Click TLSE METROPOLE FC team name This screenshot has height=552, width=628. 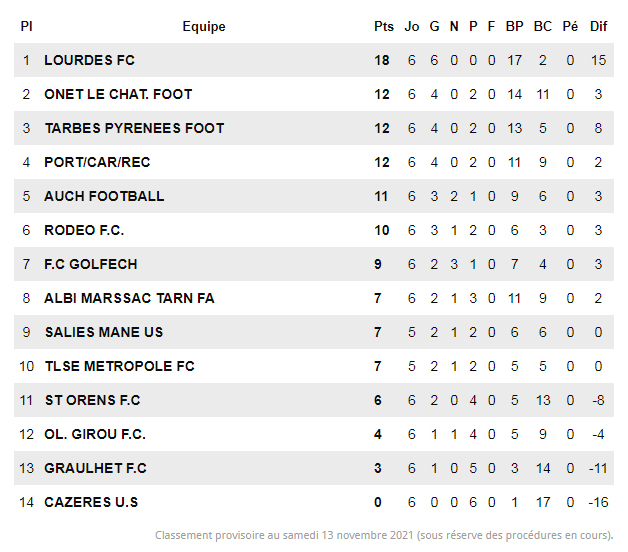pos(119,366)
